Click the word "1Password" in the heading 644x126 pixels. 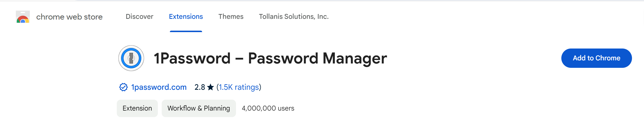click(192, 58)
